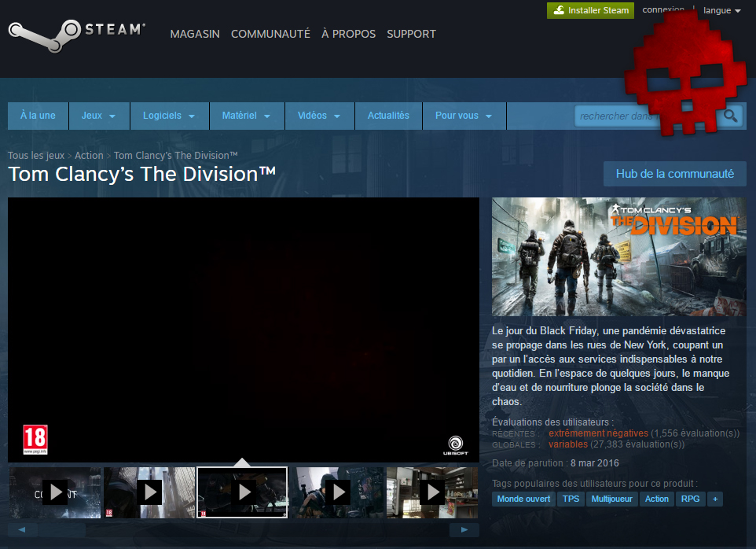This screenshot has height=549, width=756.
Task: Open the langue dropdown
Action: [721, 10]
